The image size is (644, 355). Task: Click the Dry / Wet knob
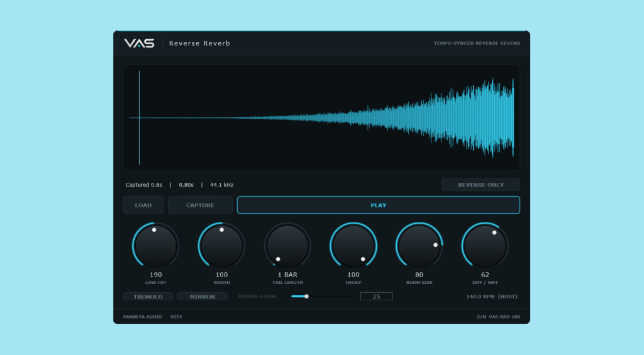(x=485, y=246)
